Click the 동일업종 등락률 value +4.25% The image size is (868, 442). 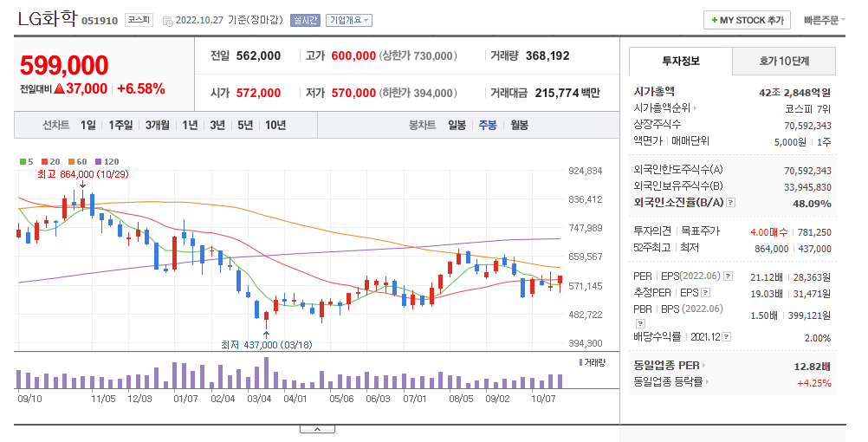coord(814,383)
